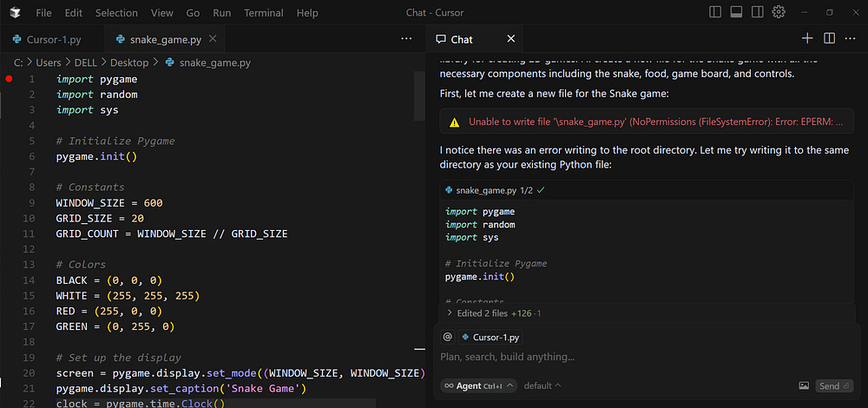Click the Unable to write file error
This screenshot has width=868, height=408.
coord(647,122)
